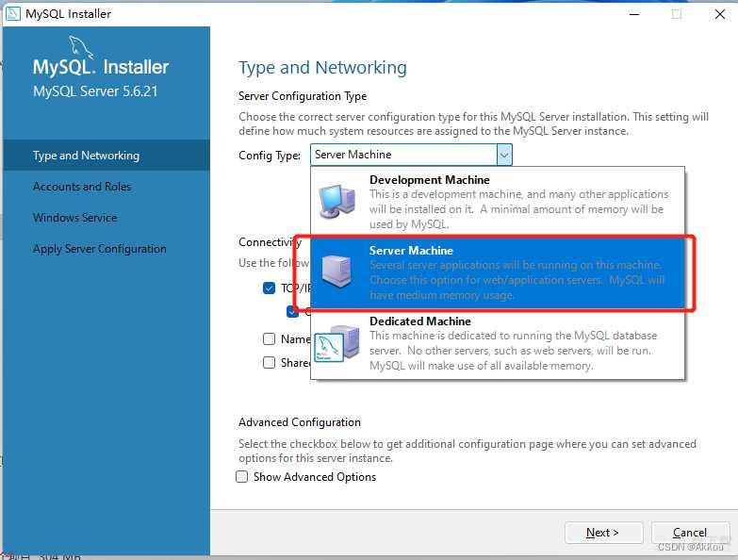Click the MySQL dolphin logo in sidebar
The image size is (738, 560).
[x=80, y=47]
